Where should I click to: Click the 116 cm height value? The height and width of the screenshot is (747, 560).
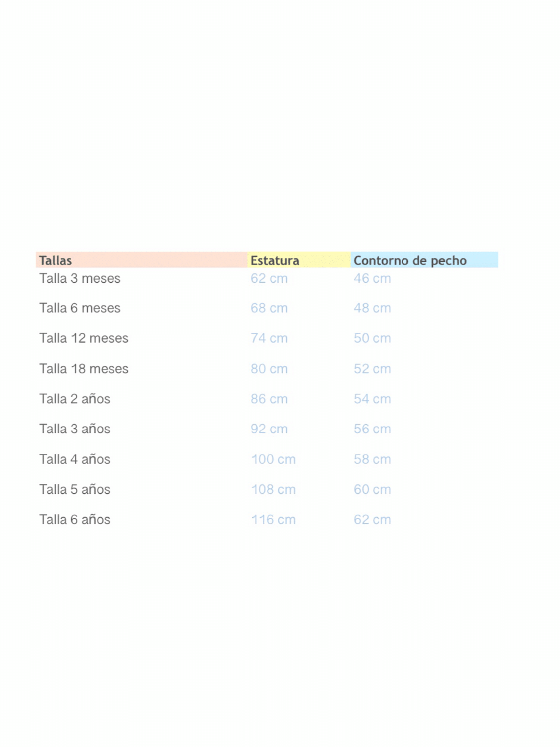point(273,520)
